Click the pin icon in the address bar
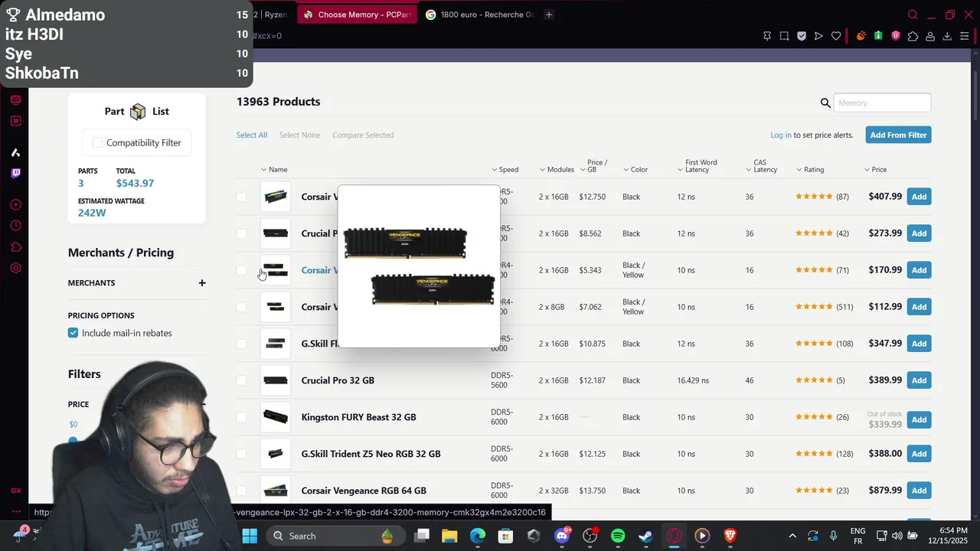 click(x=767, y=36)
